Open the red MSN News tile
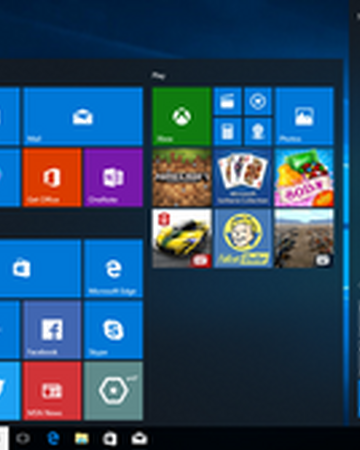This screenshot has height=450, width=360. 52,391
